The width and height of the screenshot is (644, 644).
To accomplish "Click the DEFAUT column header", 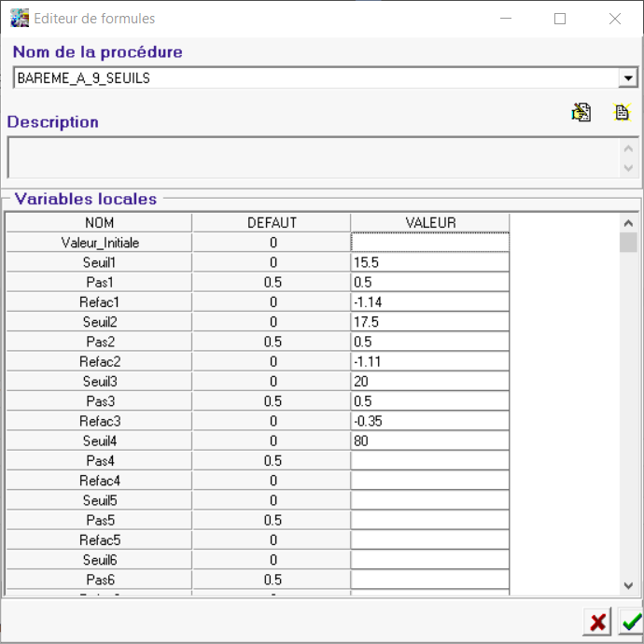I will click(x=272, y=223).
